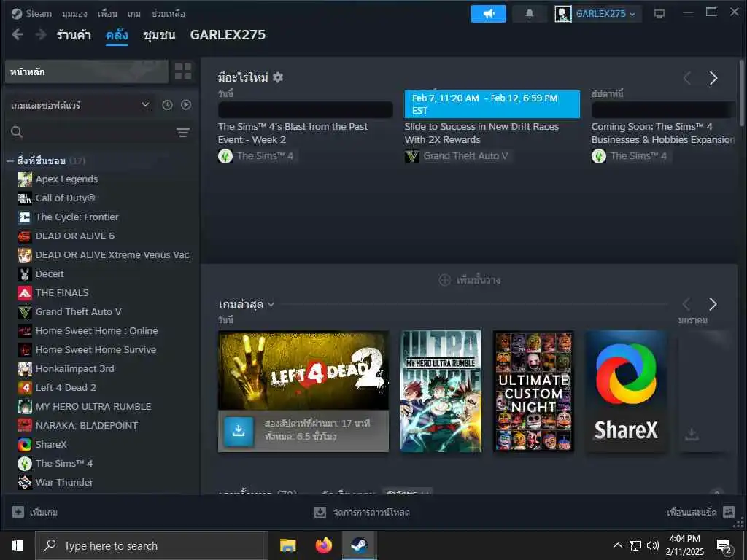Sort library by recent activity clock icon
747x560 pixels.
(167, 105)
